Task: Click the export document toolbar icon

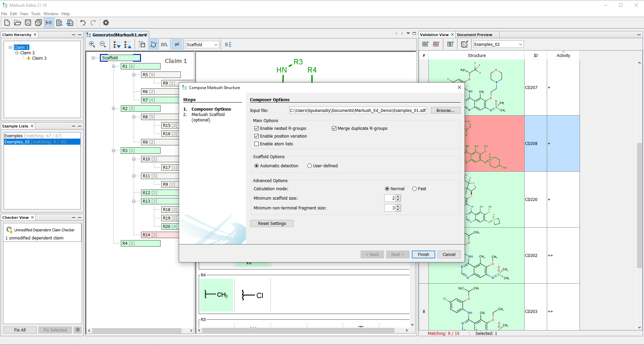Action: pyautogui.click(x=70, y=23)
